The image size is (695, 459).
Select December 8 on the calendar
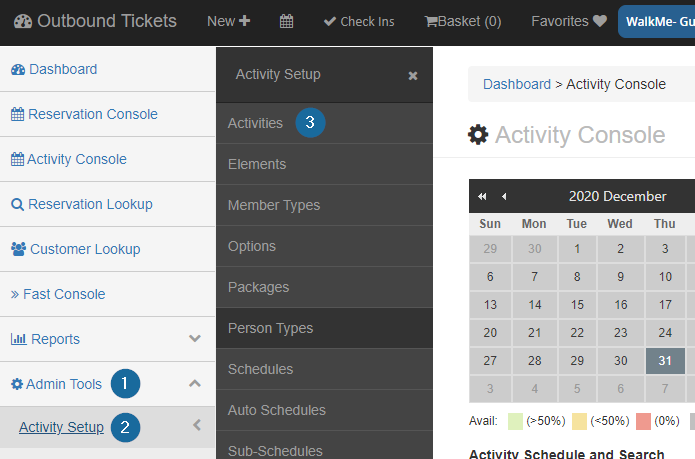(577, 277)
